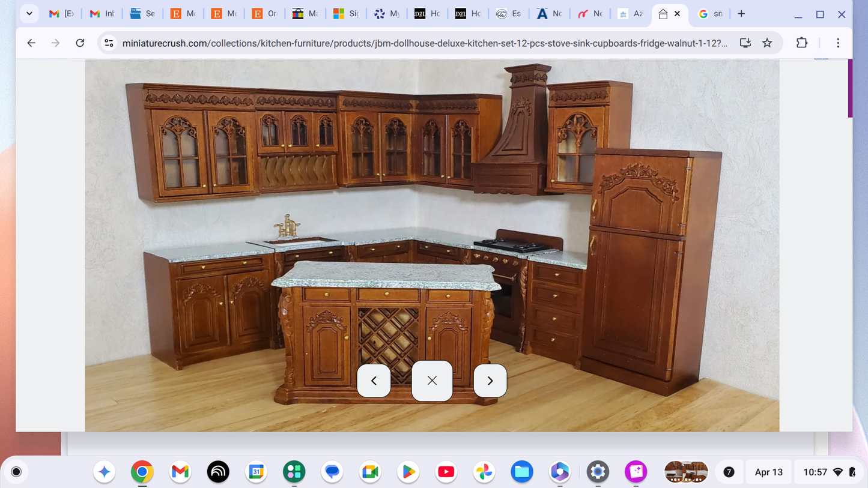Open Gemini from the shelf
Viewport: 868px width, 488px height.
(x=105, y=472)
